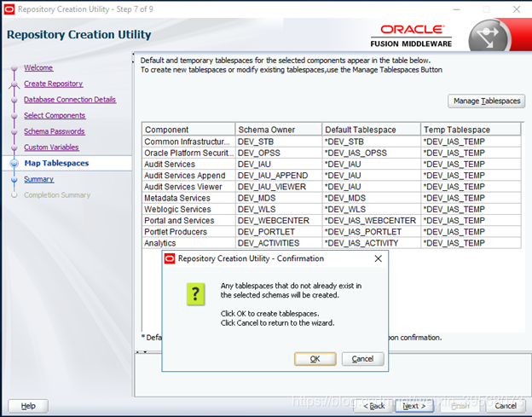Open *DEV_IAS_OPSS default tablespace cell
532x417 pixels.
371,153
